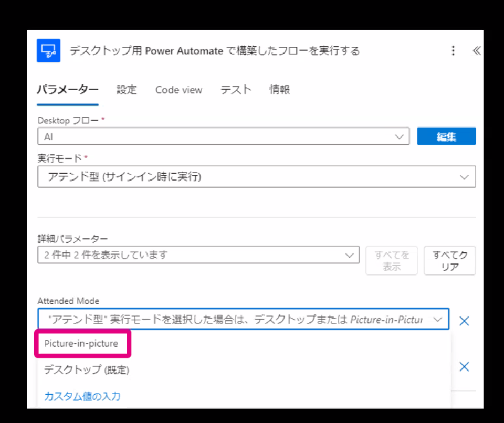Click the Attended Mode label text
Viewport: 504px width, 423px height.
click(x=68, y=301)
